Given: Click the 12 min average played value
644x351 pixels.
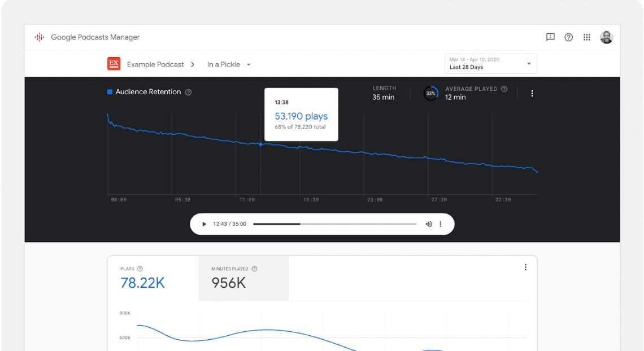Looking at the screenshot, I should (x=455, y=97).
